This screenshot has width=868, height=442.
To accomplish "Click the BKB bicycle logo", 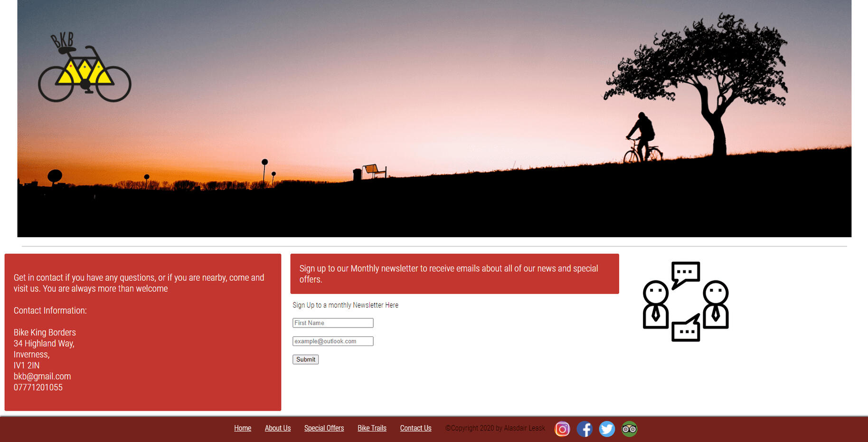I will 85,68.
